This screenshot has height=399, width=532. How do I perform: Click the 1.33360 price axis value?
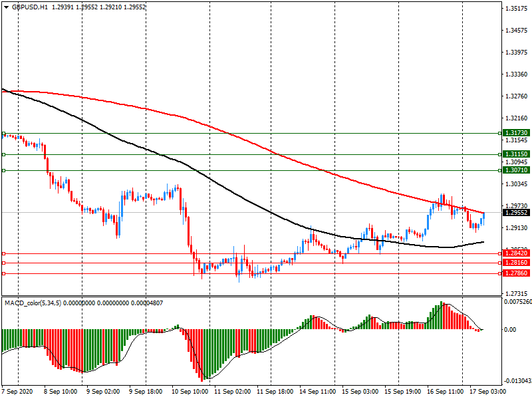(x=517, y=74)
